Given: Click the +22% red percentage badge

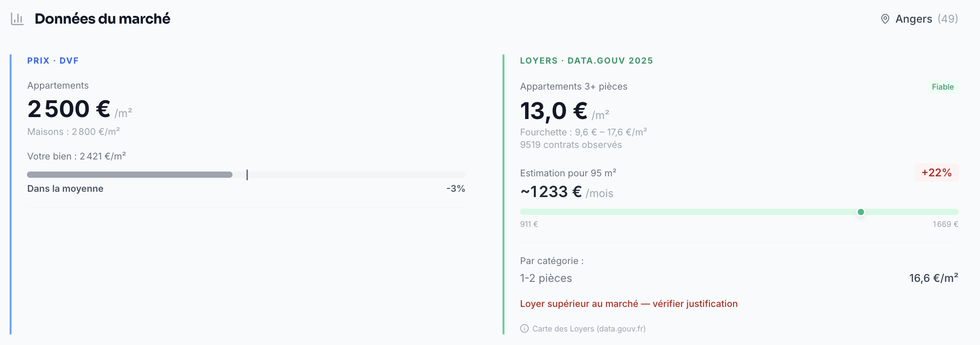Looking at the screenshot, I should [x=936, y=172].
